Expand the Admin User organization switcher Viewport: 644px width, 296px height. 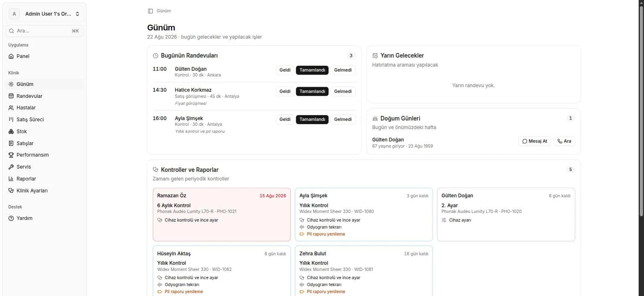pos(44,14)
